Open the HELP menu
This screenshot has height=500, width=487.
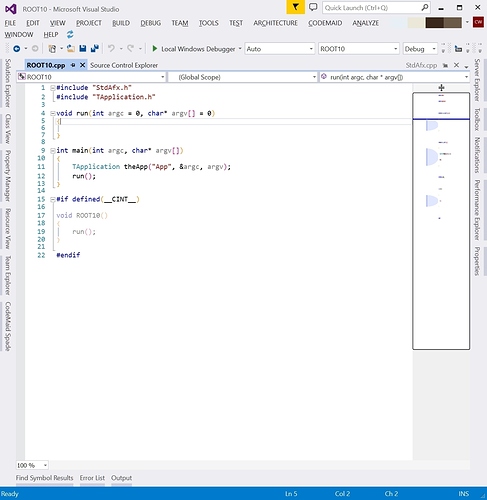click(51, 35)
